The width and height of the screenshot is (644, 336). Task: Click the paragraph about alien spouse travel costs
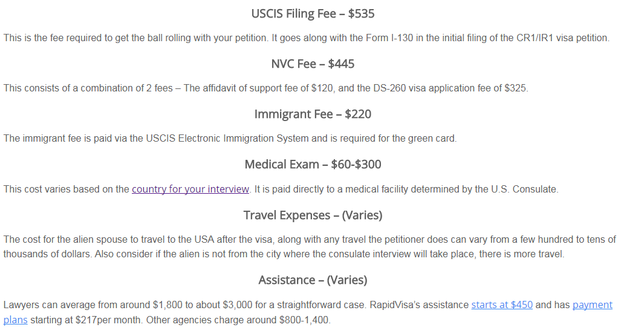coord(310,246)
